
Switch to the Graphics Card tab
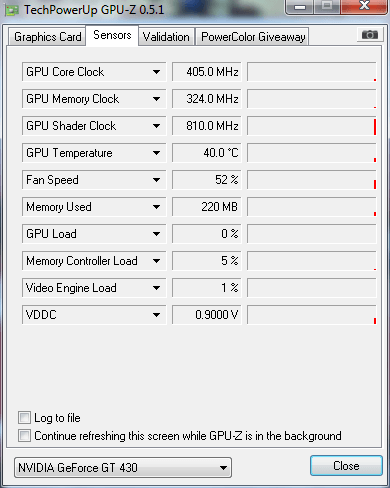47,37
